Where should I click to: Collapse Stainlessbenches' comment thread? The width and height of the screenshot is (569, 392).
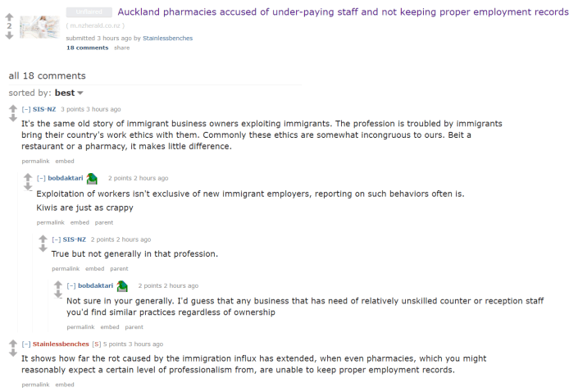(x=26, y=344)
